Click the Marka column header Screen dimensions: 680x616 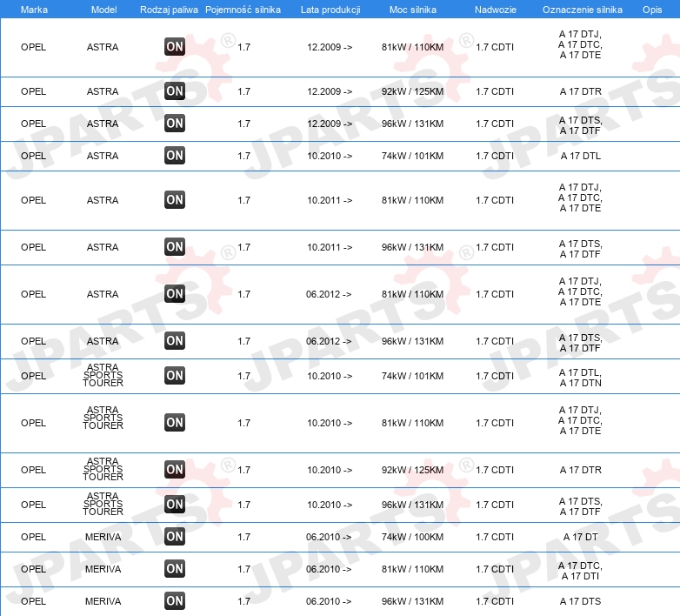tap(34, 10)
